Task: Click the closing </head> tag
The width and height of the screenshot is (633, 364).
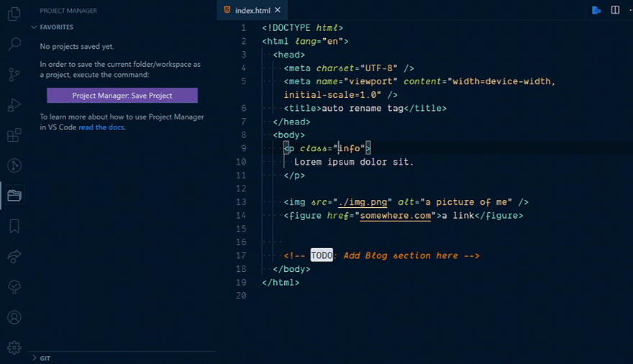Action: tap(291, 122)
